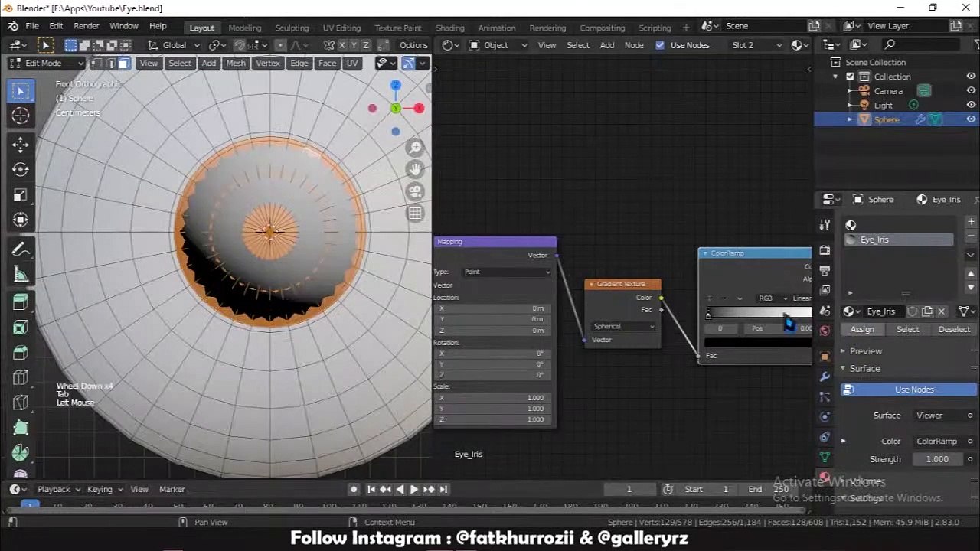980x551 pixels.
Task: Click the viewport zoom magnifier icon
Action: click(415, 148)
